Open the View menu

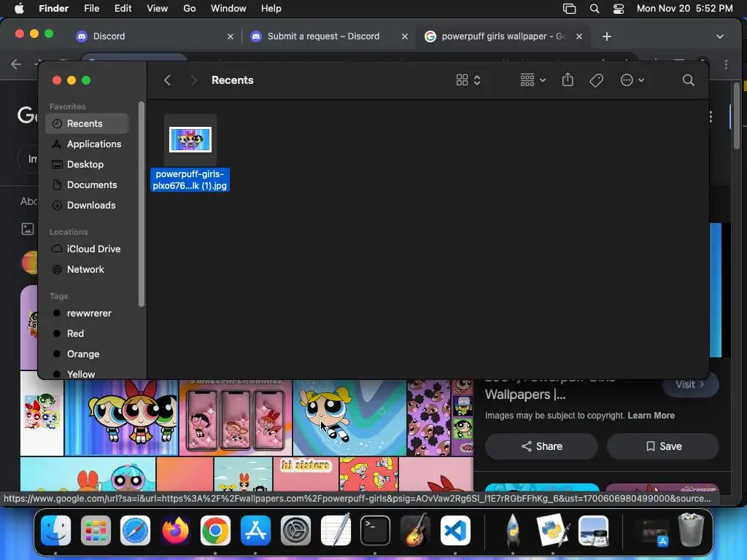pos(158,9)
